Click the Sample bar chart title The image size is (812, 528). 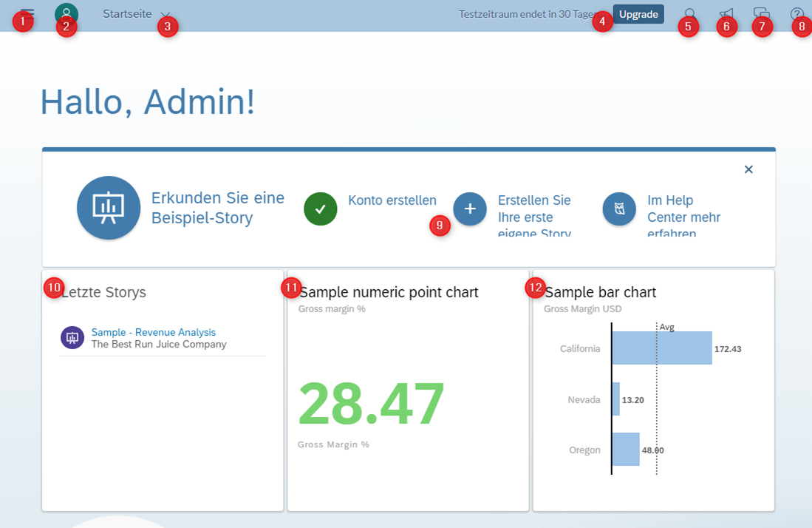coord(600,292)
